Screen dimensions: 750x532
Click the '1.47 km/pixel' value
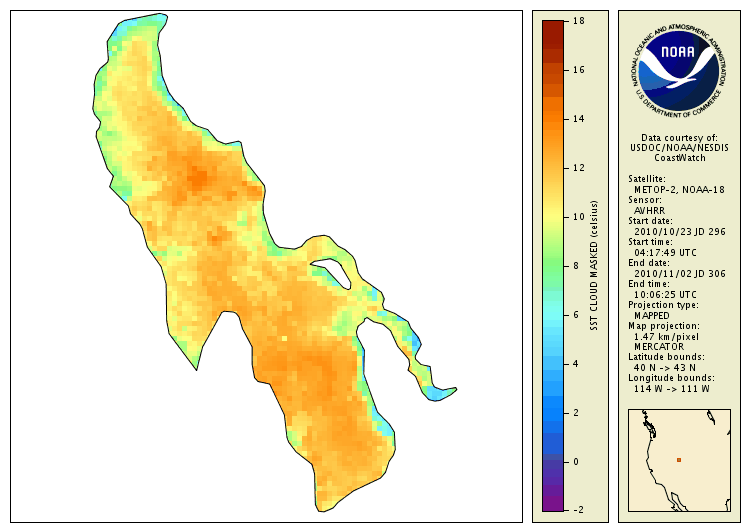666,337
